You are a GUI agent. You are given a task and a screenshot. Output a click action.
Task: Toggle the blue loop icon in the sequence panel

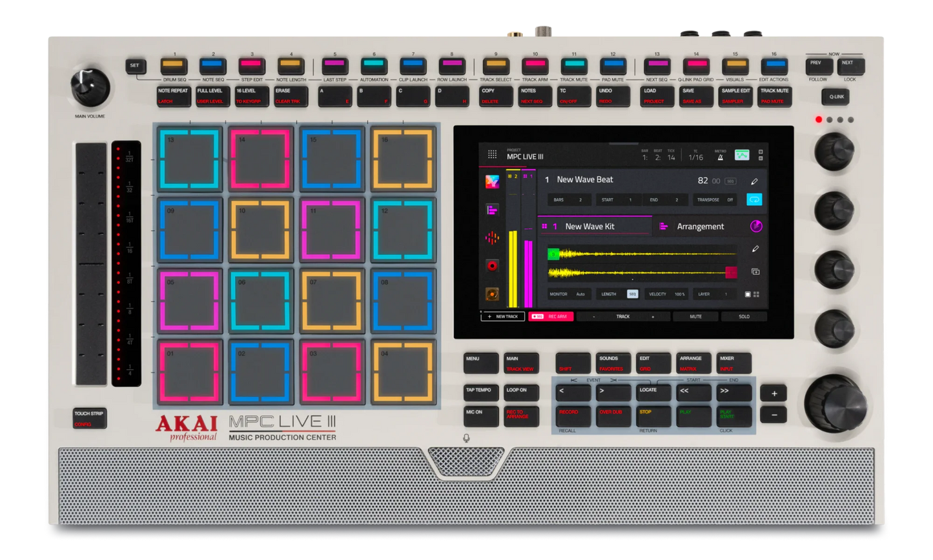(x=754, y=199)
